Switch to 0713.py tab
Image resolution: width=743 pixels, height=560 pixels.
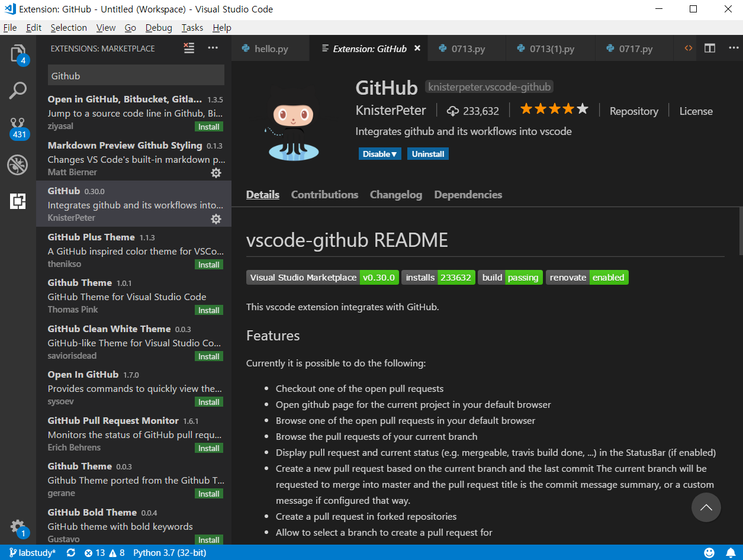pyautogui.click(x=468, y=49)
